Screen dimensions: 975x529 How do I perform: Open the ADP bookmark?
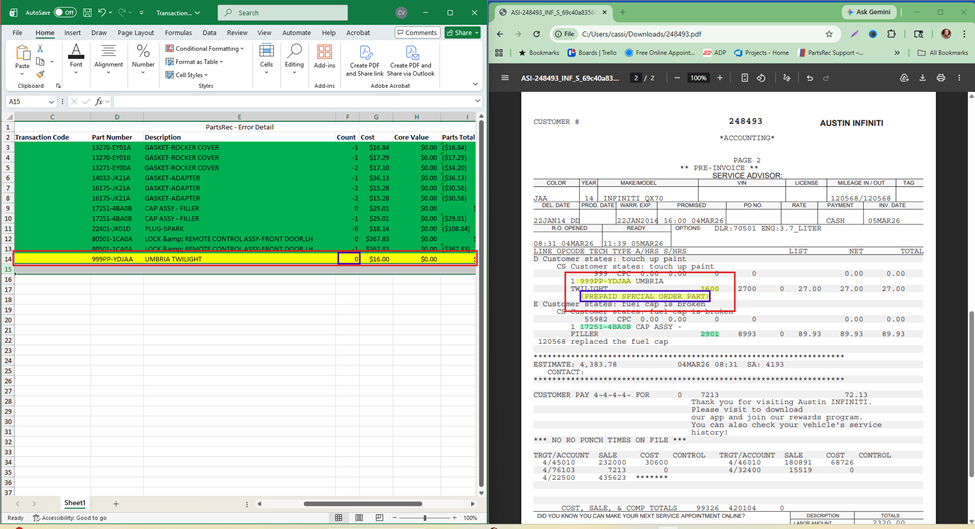(x=714, y=53)
